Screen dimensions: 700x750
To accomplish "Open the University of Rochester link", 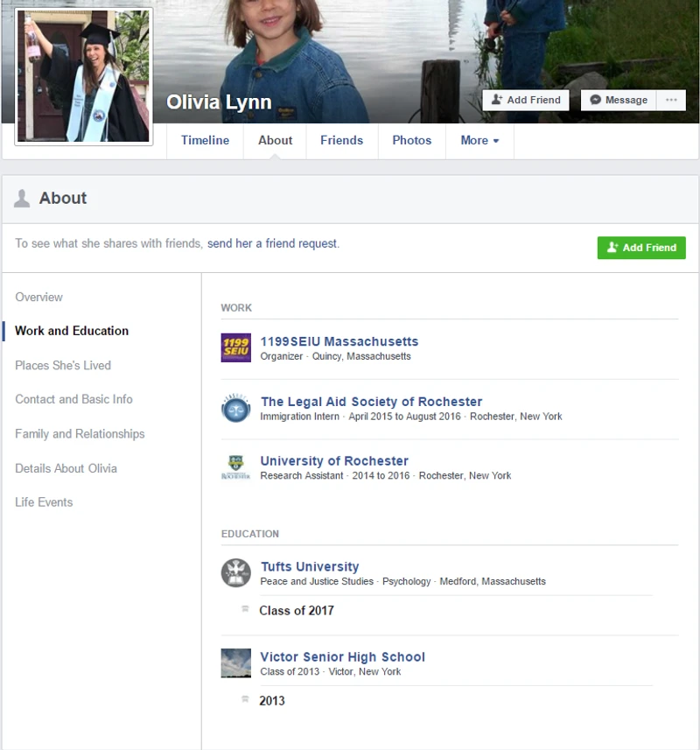I will tap(334, 461).
